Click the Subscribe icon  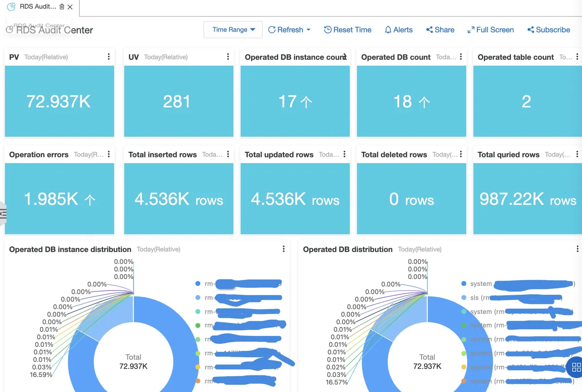(x=530, y=30)
